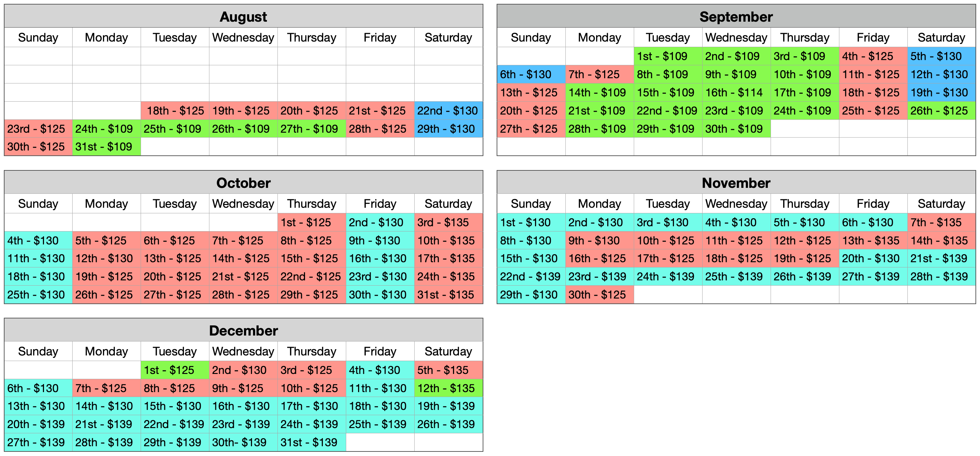Viewport: 980px width, 456px height.
Task: Click the August month title header
Action: [x=244, y=17]
